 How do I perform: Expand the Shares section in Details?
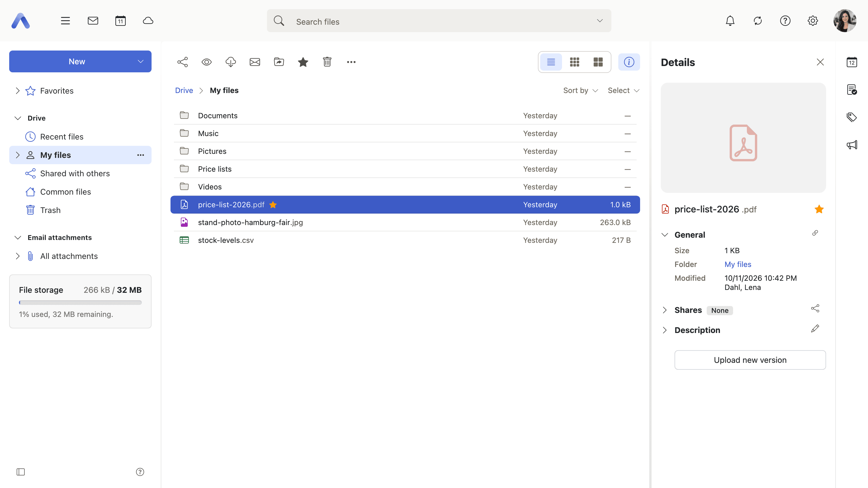coord(665,310)
